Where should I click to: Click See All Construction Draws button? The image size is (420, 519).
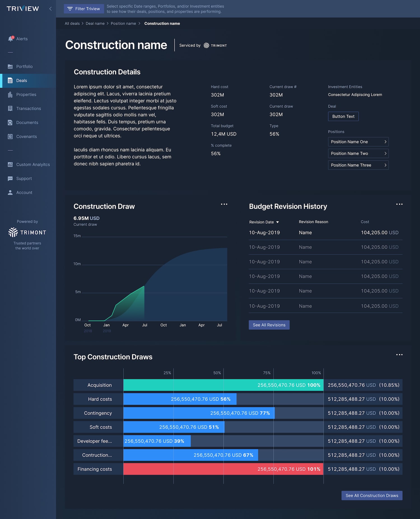[372, 495]
